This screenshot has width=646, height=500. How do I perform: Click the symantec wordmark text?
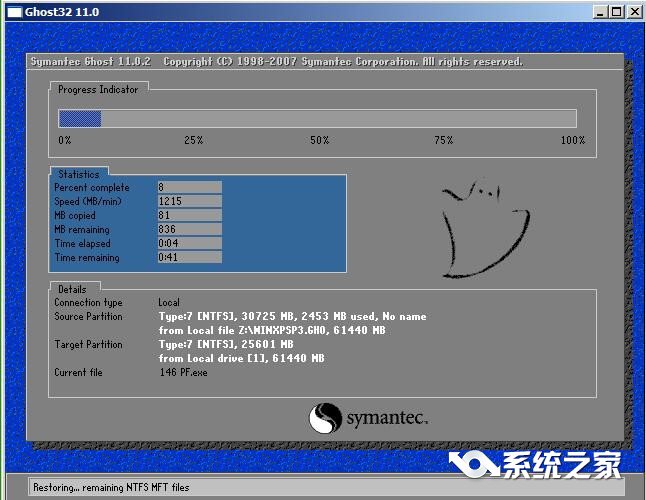pyautogui.click(x=387, y=418)
